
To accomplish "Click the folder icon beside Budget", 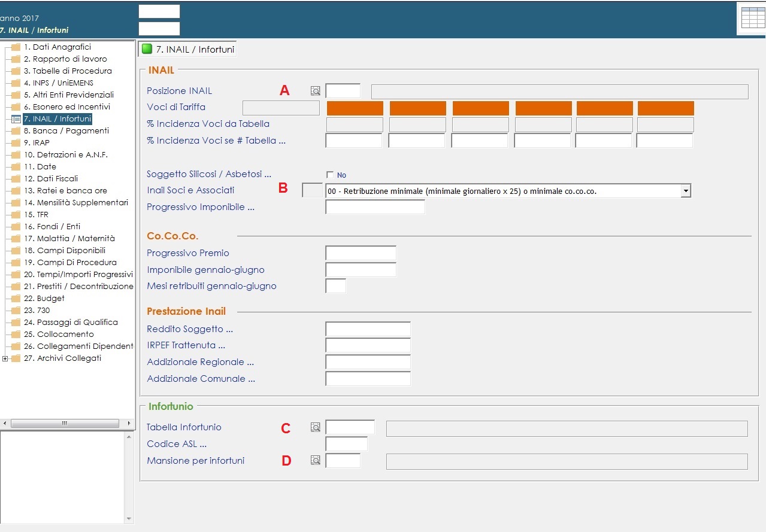I will [x=16, y=299].
